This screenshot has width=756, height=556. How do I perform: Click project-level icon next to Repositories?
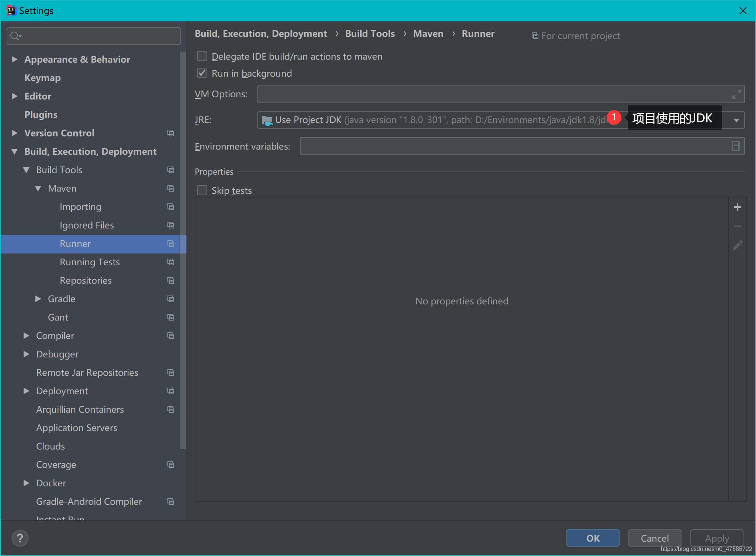(x=170, y=280)
